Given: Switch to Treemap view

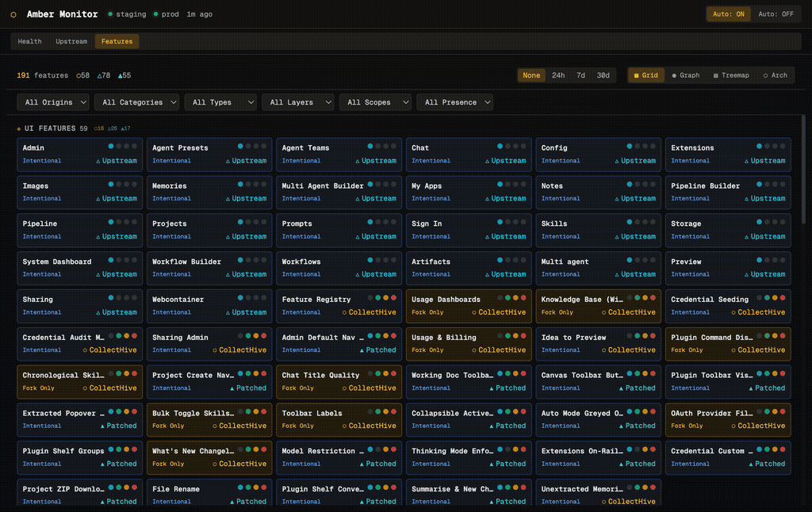Looking at the screenshot, I should tap(731, 75).
